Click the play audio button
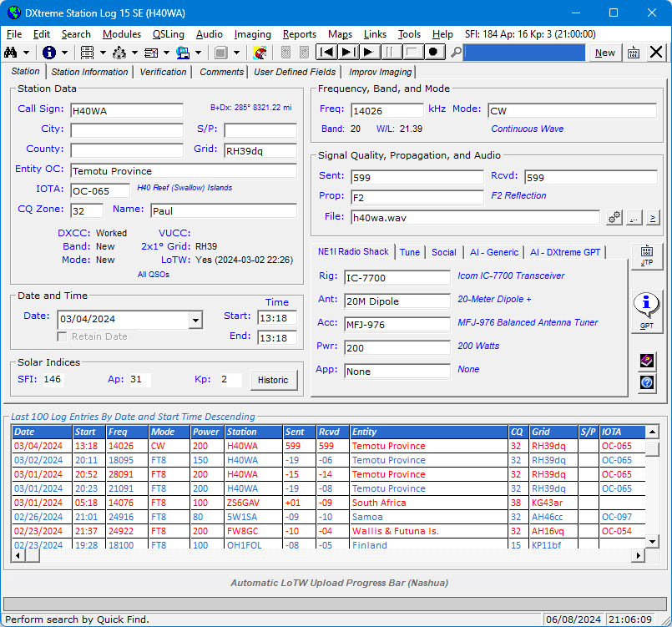This screenshot has width=672, height=627. point(369,53)
